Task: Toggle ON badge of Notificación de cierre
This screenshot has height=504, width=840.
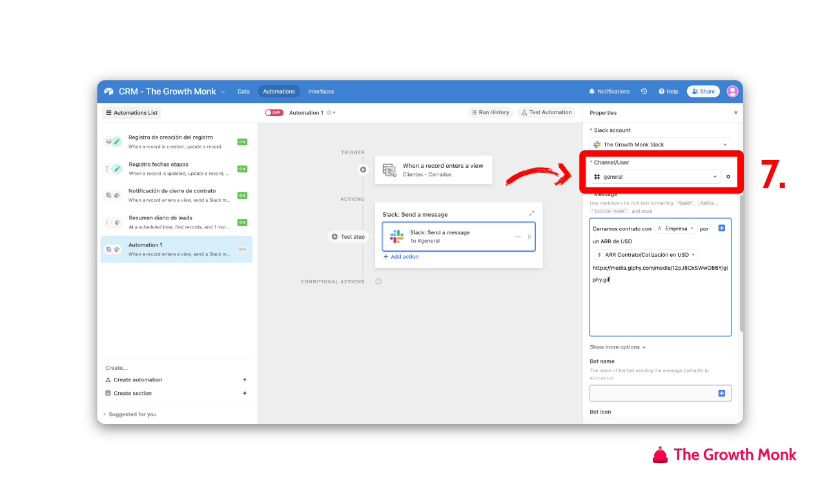Action: 242,196
